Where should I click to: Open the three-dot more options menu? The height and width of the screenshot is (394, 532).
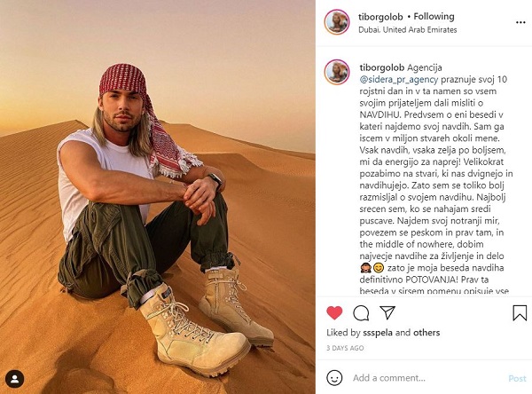click(x=520, y=22)
